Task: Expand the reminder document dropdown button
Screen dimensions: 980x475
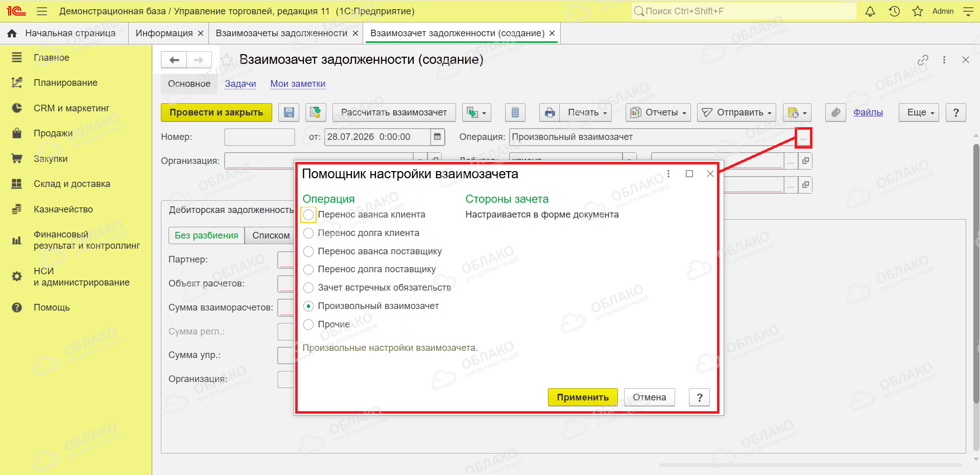Action: [797, 112]
